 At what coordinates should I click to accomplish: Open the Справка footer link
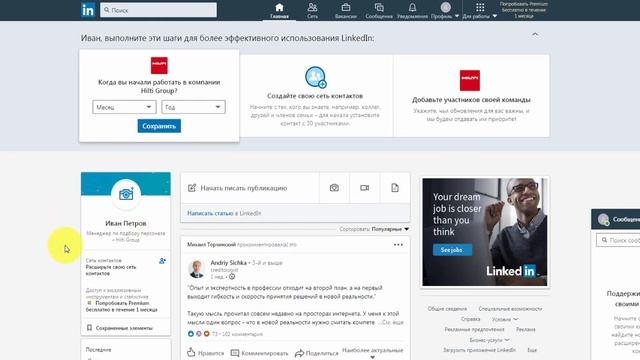click(x=470, y=319)
